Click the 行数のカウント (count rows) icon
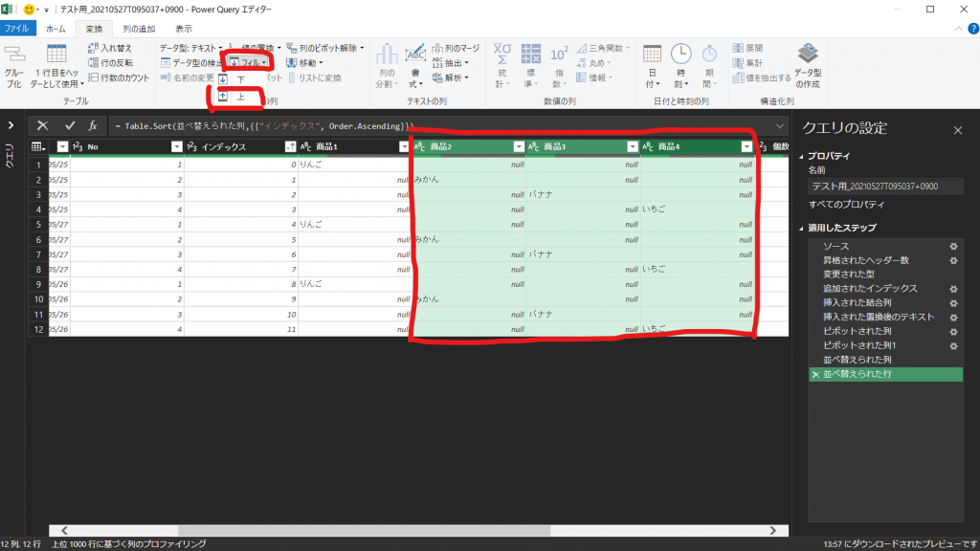Viewport: 980px width, 551px height. click(94, 77)
